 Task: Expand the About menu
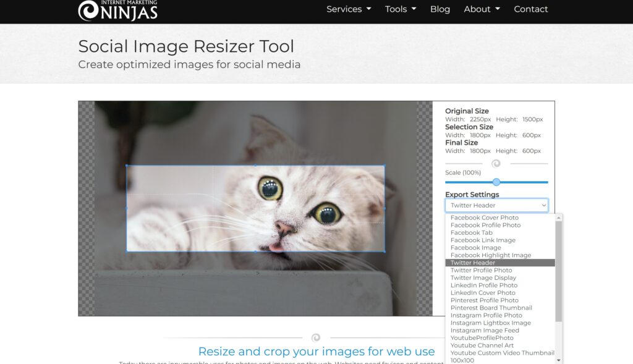click(x=482, y=9)
